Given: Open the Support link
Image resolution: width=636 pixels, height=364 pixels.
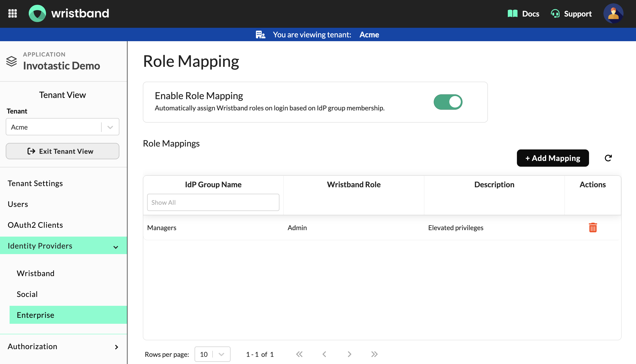Looking at the screenshot, I should 578,14.
